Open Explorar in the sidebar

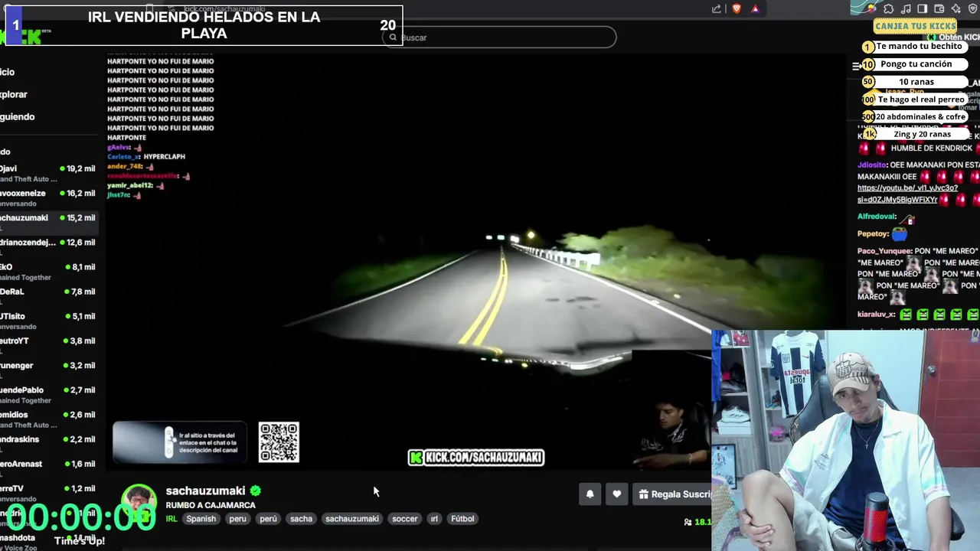point(14,94)
